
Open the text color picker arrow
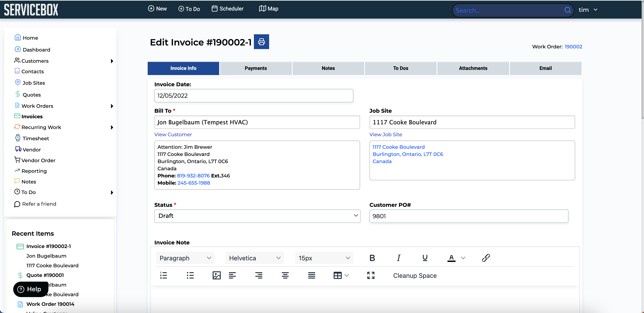click(463, 258)
